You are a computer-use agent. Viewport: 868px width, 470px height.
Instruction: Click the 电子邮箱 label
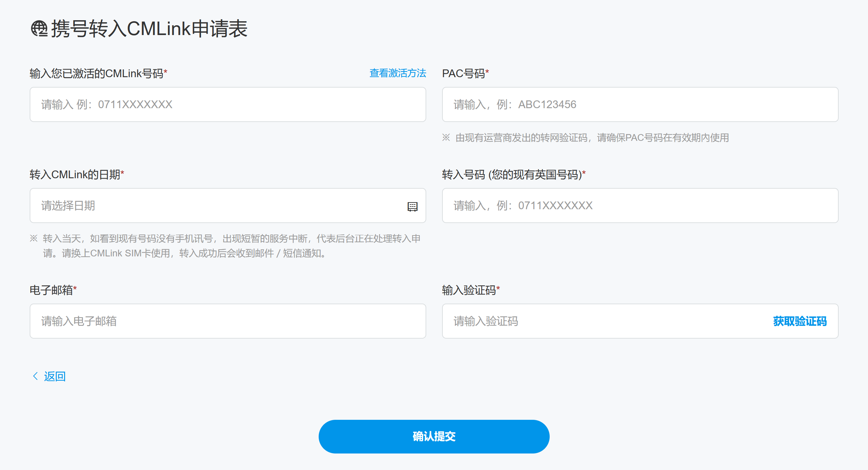coord(53,290)
